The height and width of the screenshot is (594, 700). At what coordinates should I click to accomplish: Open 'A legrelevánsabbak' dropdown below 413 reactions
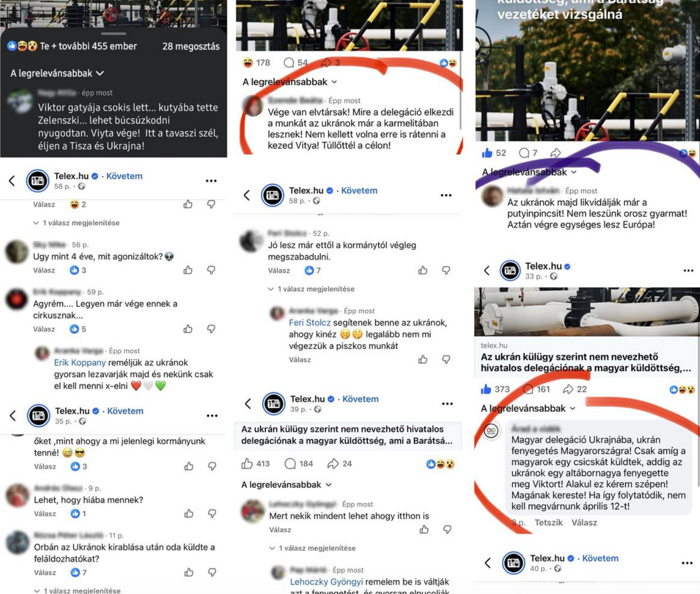[x=286, y=485]
